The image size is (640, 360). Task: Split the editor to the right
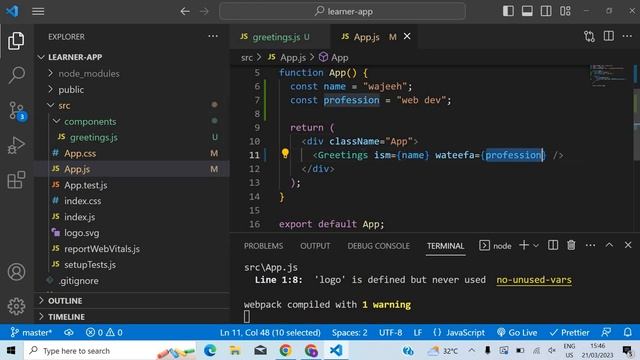609,36
